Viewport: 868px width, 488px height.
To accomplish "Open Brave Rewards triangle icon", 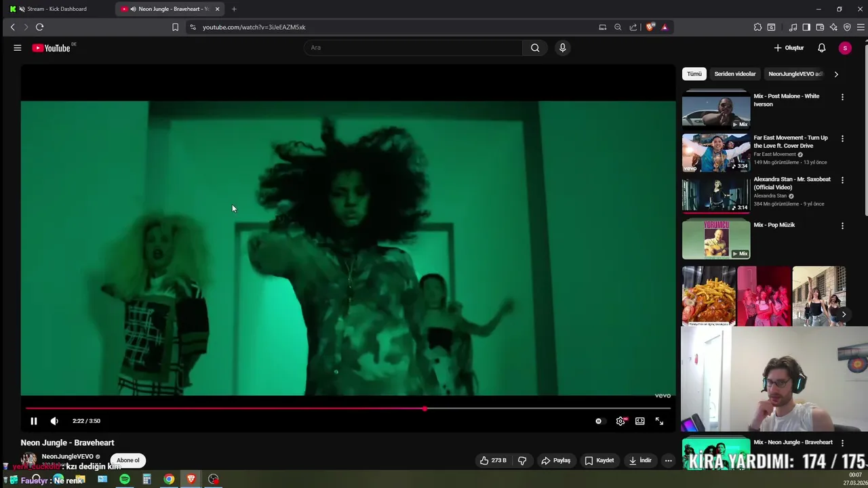I will pyautogui.click(x=665, y=27).
